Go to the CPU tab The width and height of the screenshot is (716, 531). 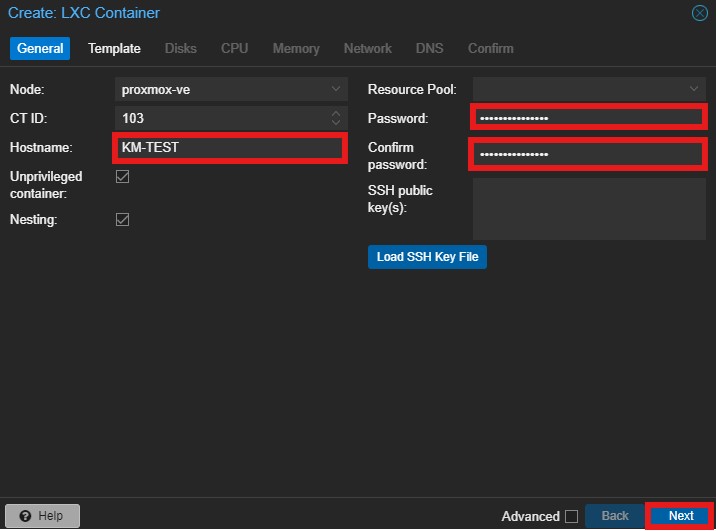(234, 48)
